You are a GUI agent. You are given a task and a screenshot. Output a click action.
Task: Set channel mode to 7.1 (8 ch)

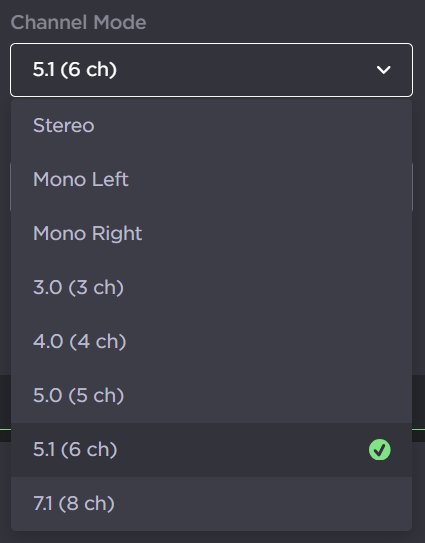tap(211, 504)
